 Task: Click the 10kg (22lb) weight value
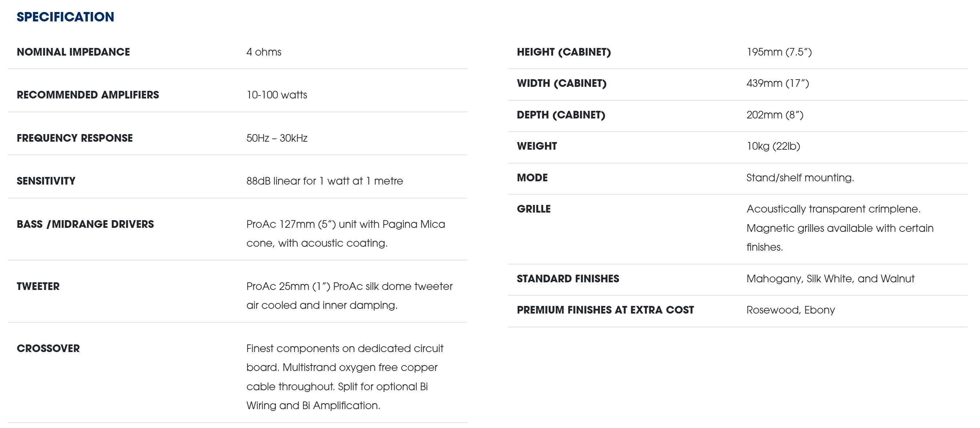point(773,146)
